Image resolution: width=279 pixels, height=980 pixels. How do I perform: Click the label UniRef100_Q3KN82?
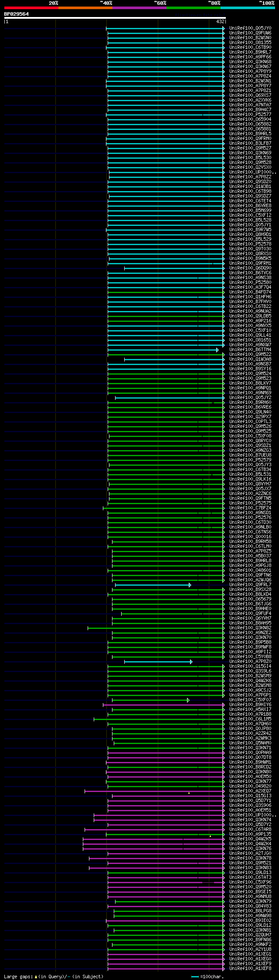(250, 628)
